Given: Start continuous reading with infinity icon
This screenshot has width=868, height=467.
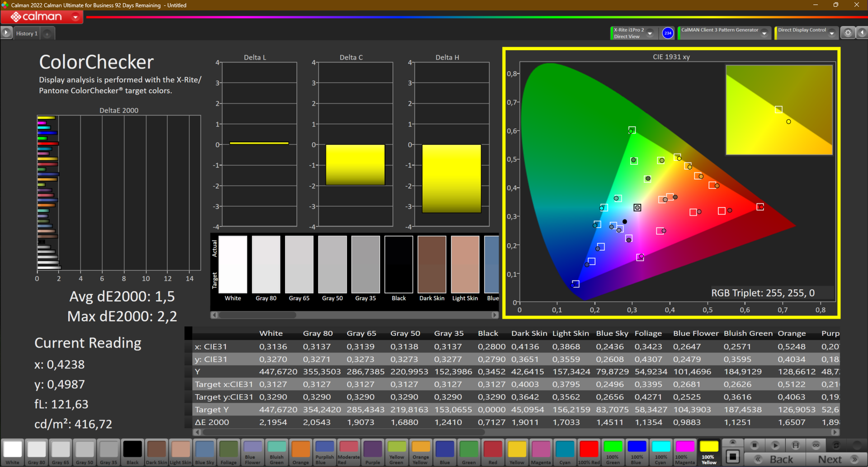Looking at the screenshot, I should pyautogui.click(x=816, y=445).
